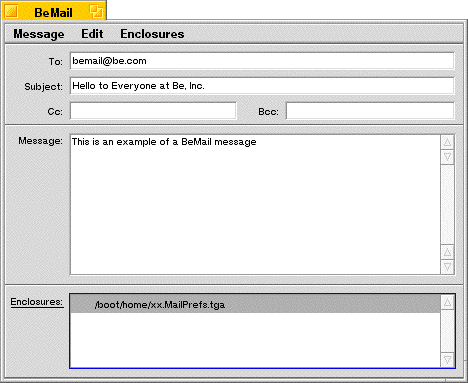The height and width of the screenshot is (383, 468).
Task: Click the down arrow of Enclosures scrollbar
Action: point(447,360)
